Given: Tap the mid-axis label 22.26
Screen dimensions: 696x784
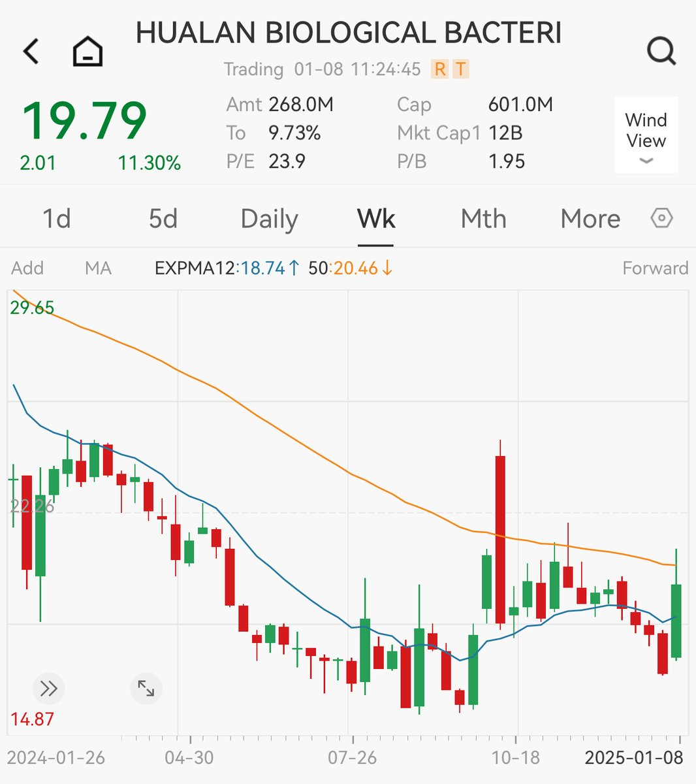Looking at the screenshot, I should click(x=33, y=506).
